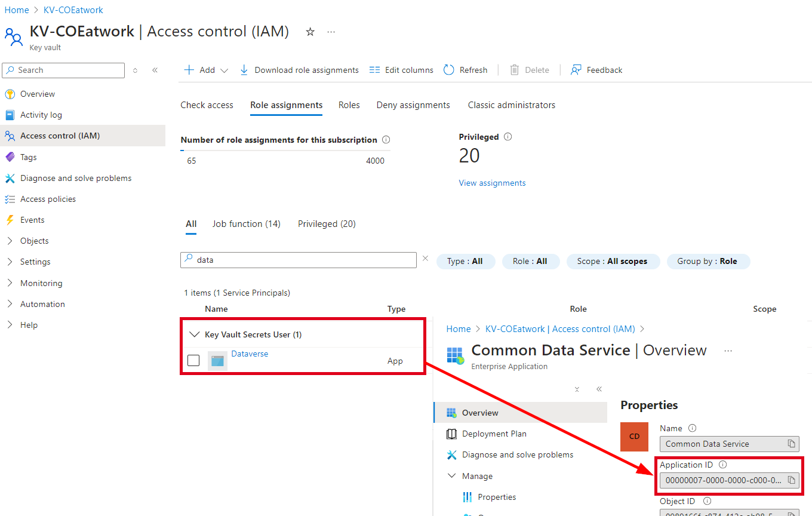Click the Group by Role filter pill

[x=707, y=261]
